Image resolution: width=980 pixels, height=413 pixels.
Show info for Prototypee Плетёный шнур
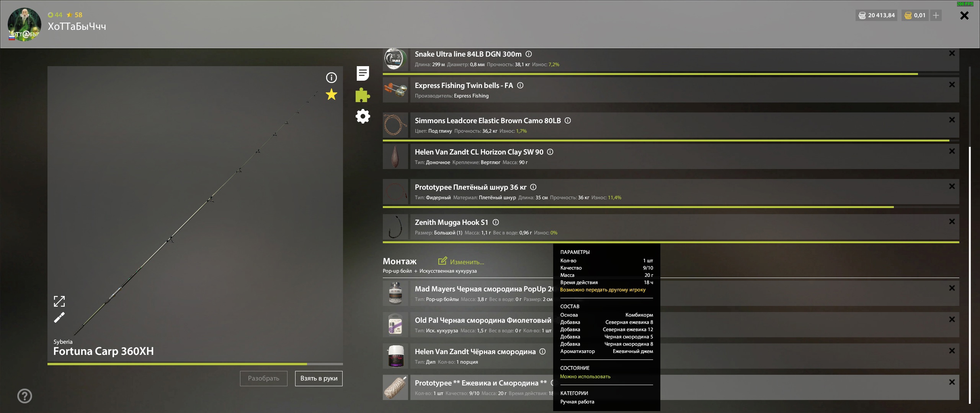533,187
